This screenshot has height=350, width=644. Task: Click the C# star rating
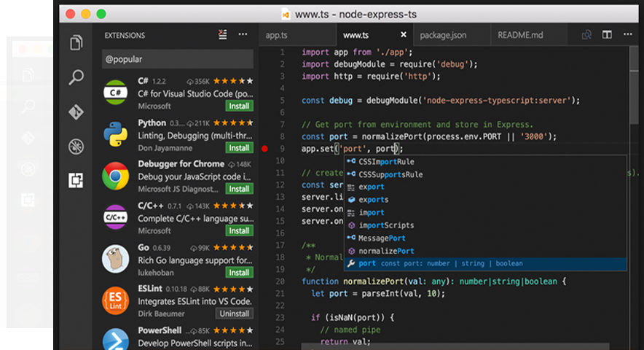point(233,81)
